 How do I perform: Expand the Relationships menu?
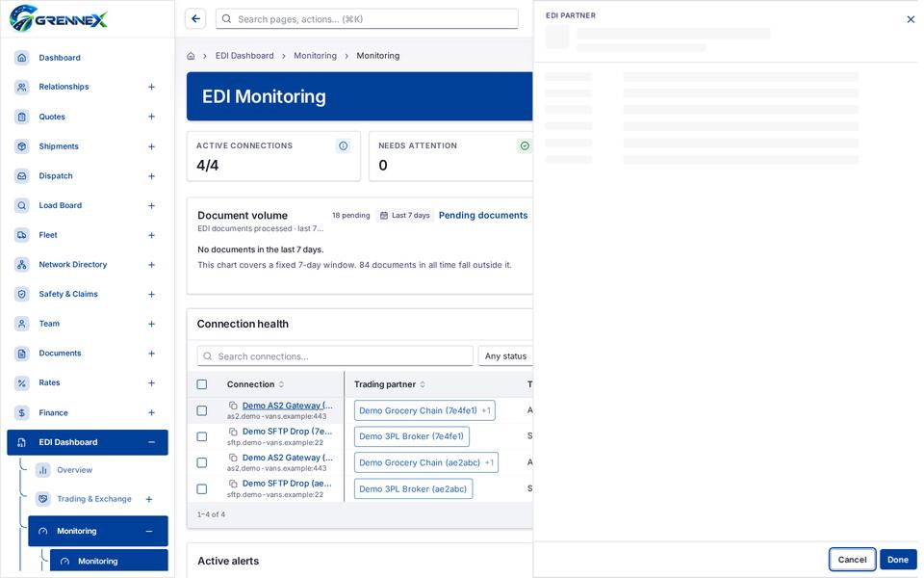pos(151,87)
